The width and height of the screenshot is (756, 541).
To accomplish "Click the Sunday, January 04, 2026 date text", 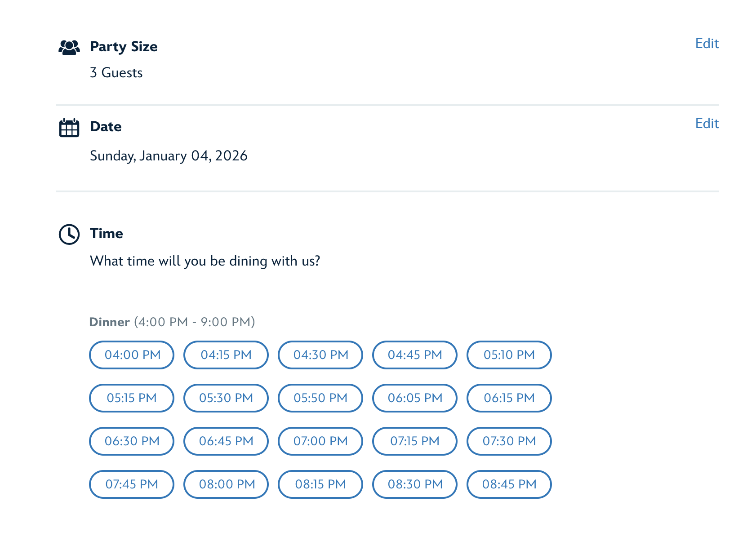I will [x=169, y=156].
